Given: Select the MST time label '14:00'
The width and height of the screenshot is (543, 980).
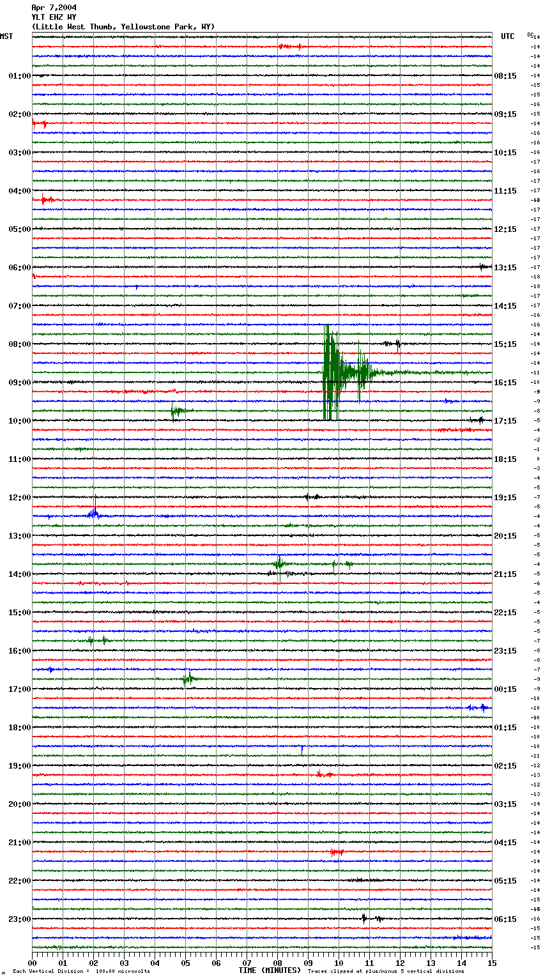Looking at the screenshot, I should (20, 574).
